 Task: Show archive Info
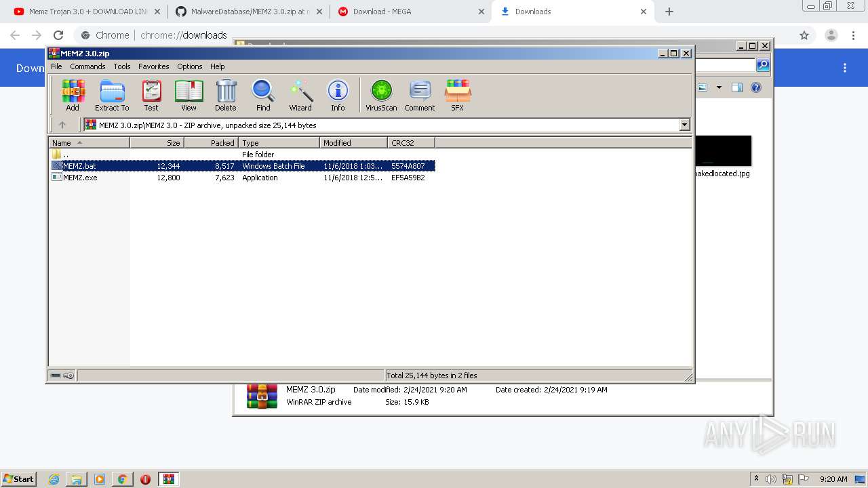pos(338,95)
